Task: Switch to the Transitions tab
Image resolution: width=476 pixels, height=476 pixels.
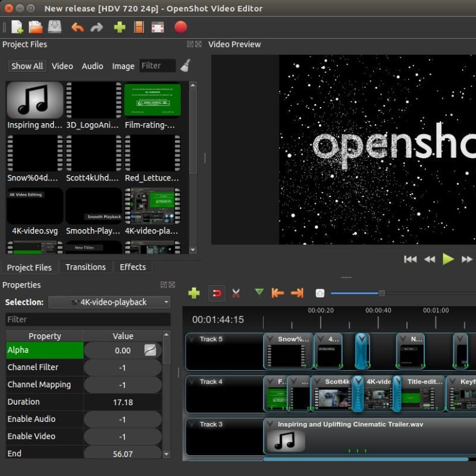Action: (x=86, y=267)
